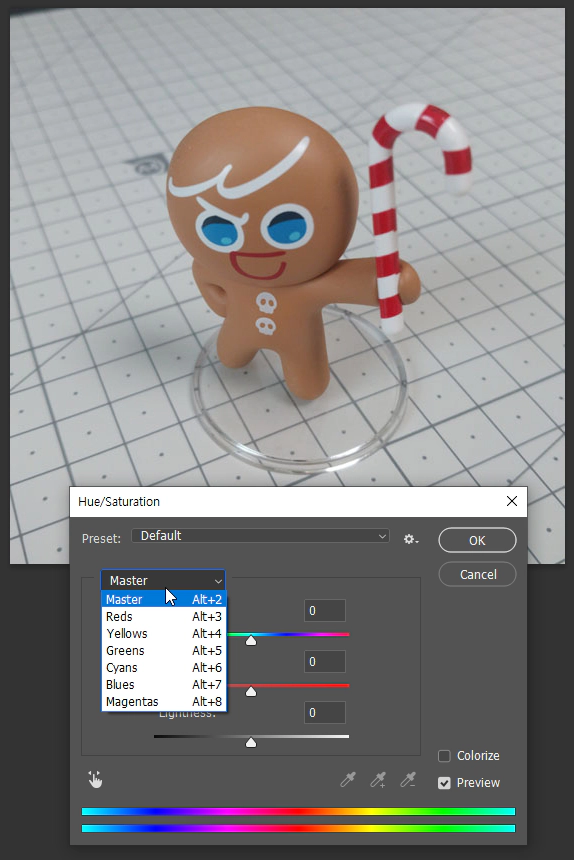
Task: Click the Lightness value input field
Action: 325,712
